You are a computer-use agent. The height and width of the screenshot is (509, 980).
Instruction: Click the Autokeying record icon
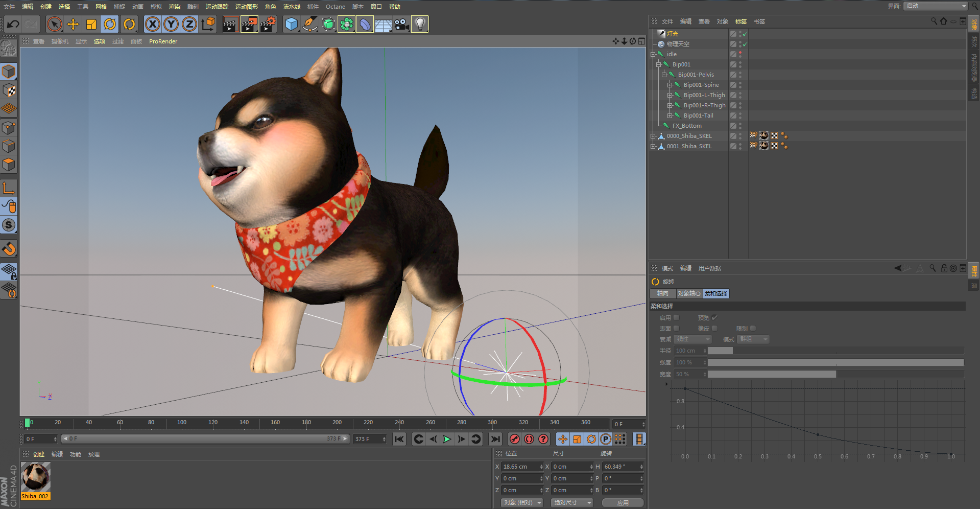(529, 439)
